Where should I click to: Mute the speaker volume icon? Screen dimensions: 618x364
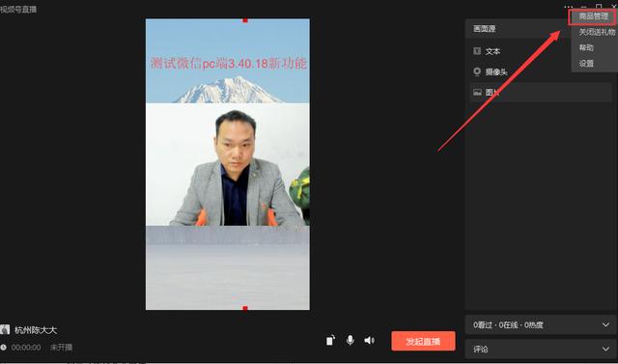coord(369,341)
